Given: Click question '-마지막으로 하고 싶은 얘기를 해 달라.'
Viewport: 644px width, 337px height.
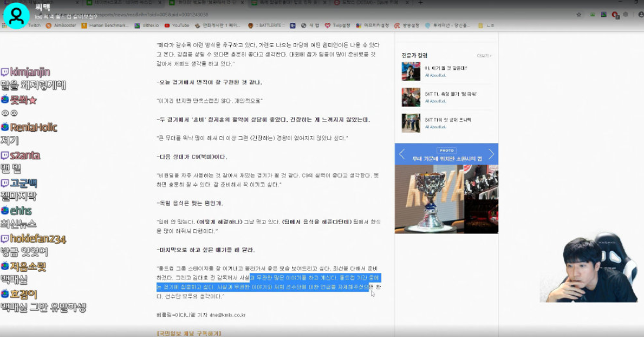Looking at the screenshot, I should pyautogui.click(x=206, y=250).
